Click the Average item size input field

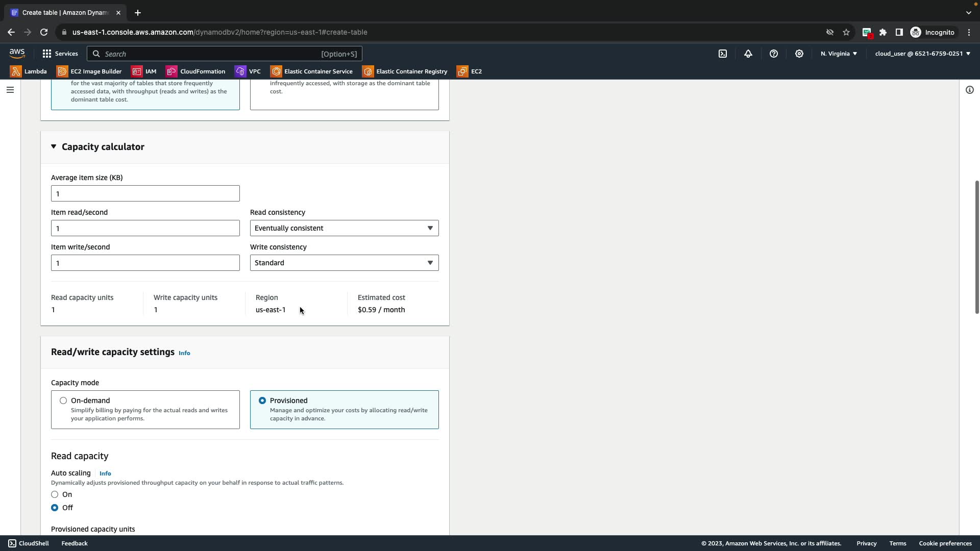pos(145,193)
